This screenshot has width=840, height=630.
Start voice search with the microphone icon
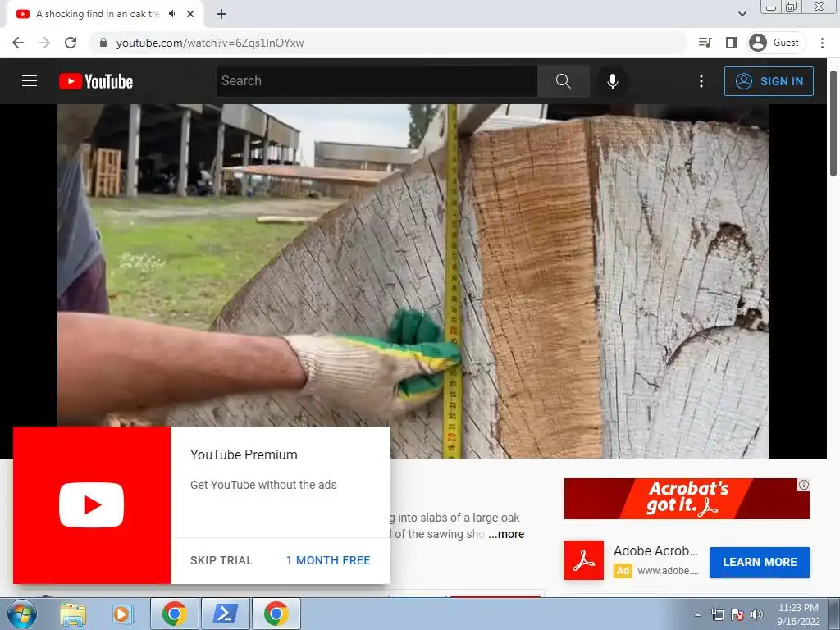pos(612,81)
